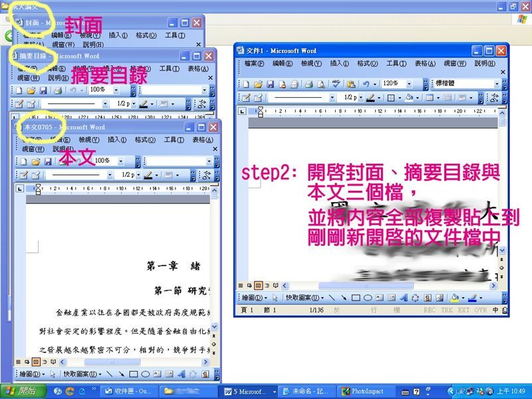Open 檔案(F) menu in 文件1 window
Screen dimensions: 532x399
(254, 64)
